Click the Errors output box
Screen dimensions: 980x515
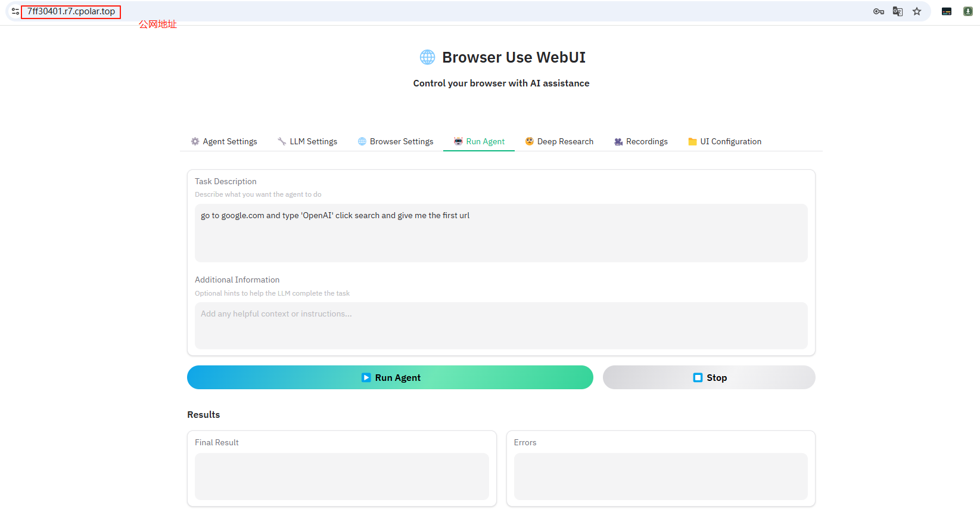660,476
